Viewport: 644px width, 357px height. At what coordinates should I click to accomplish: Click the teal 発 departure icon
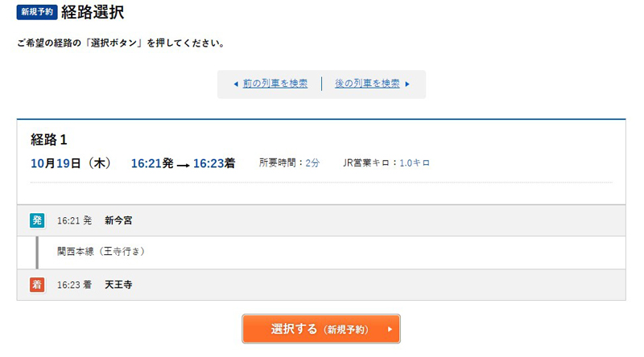click(x=37, y=220)
